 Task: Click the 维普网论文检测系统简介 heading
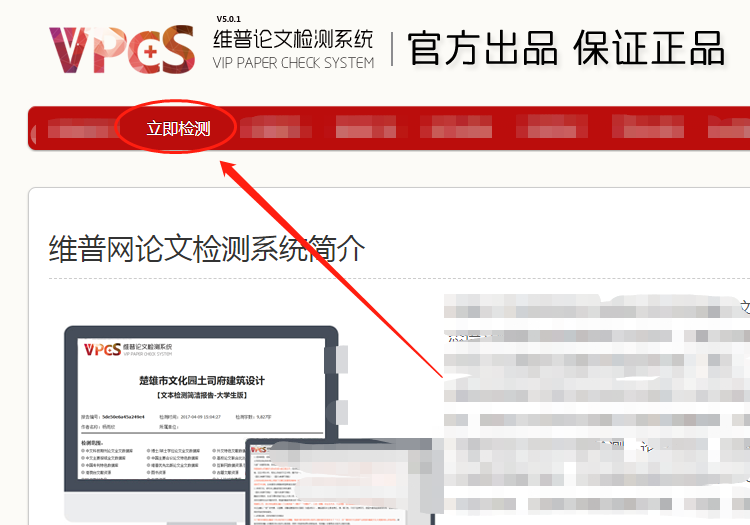pos(207,249)
